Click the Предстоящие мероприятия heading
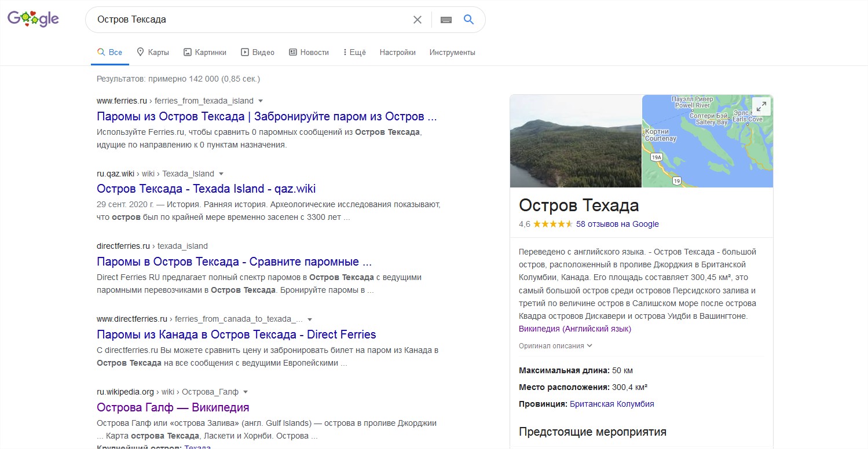868x449 pixels. [592, 432]
